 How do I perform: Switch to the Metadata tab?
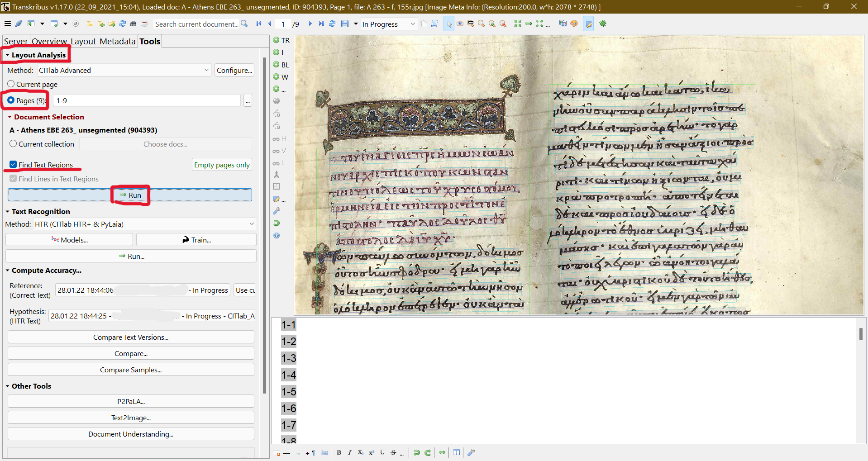(118, 41)
